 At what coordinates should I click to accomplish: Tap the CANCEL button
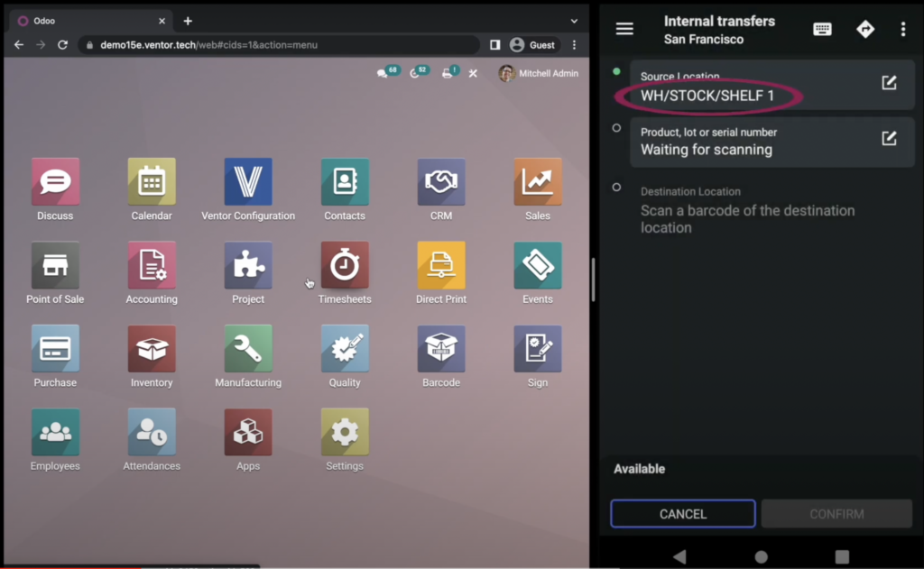click(683, 514)
